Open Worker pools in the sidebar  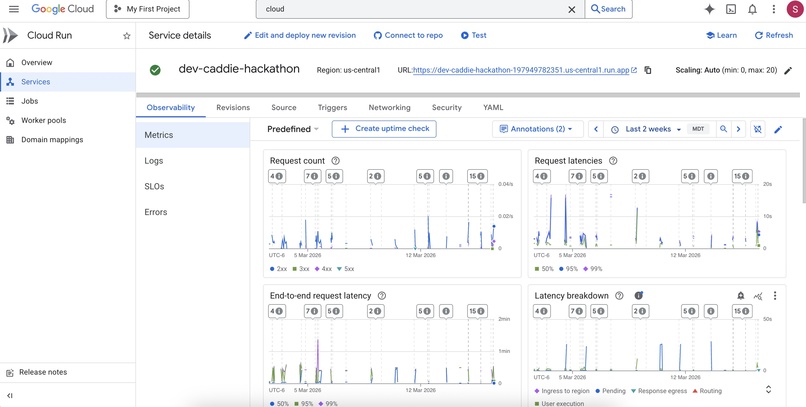[68, 120]
